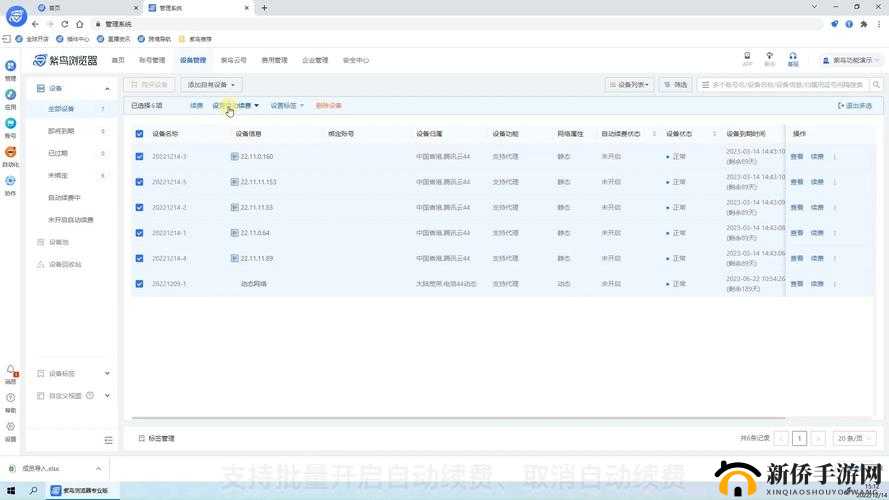This screenshot has height=500, width=889.
Task: Click 退出多选 link
Action: 855,105
